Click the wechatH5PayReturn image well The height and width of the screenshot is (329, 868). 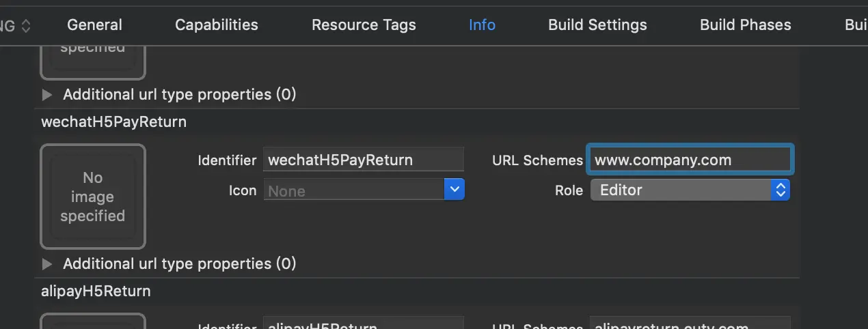(93, 197)
